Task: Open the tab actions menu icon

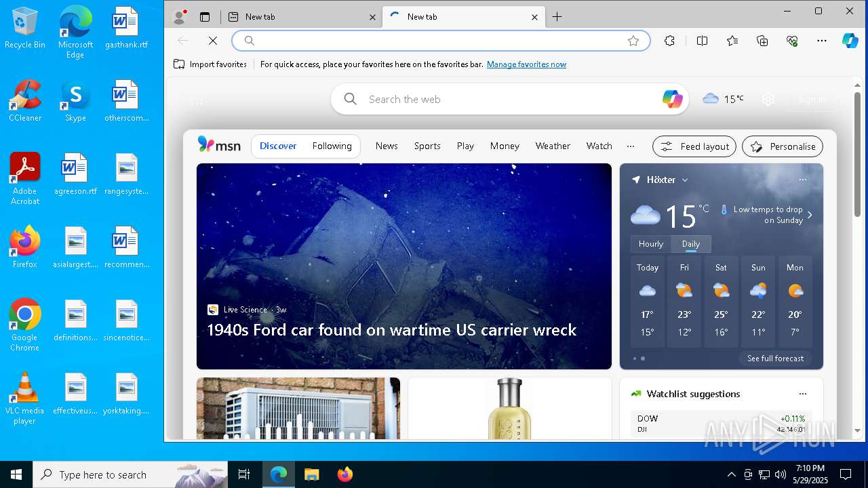Action: tap(205, 17)
